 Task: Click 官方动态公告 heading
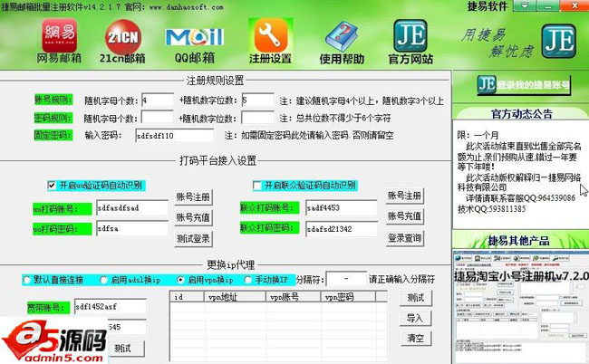(521, 114)
